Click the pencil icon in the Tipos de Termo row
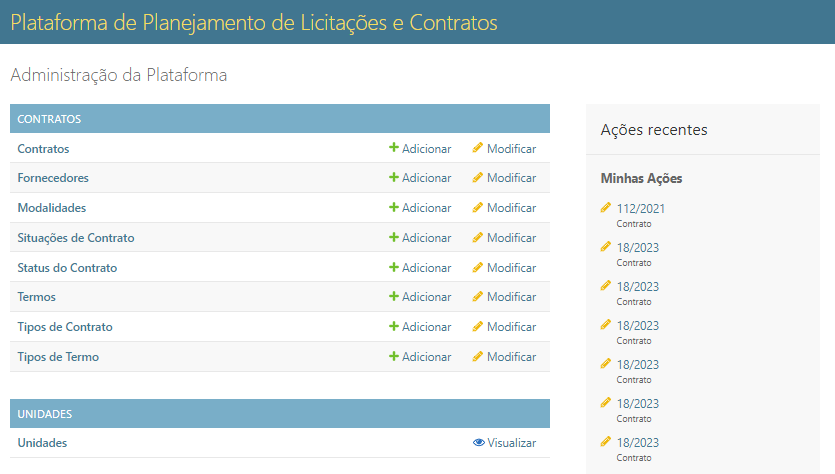Screen dimensions: 835x474 [x=478, y=356]
